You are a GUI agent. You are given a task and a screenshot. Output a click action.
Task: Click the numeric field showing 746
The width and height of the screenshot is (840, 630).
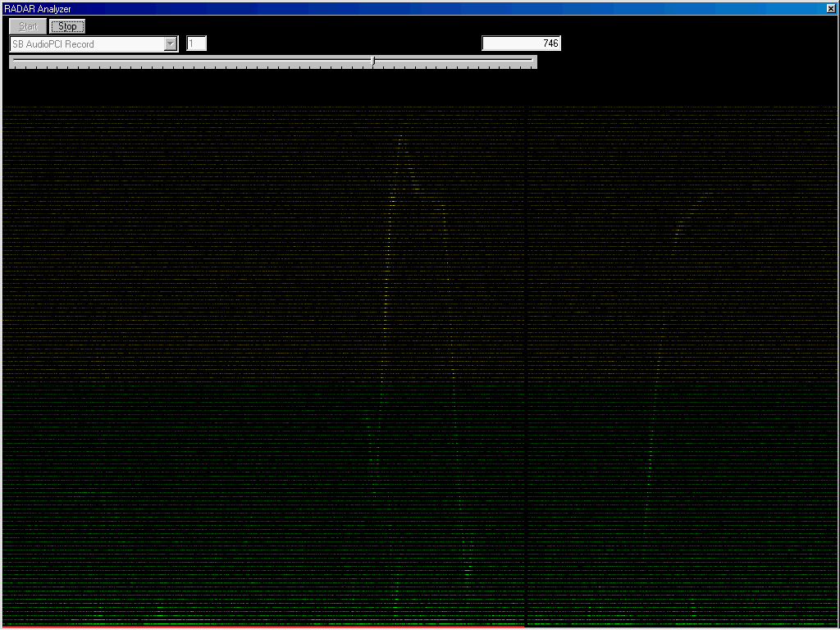521,43
